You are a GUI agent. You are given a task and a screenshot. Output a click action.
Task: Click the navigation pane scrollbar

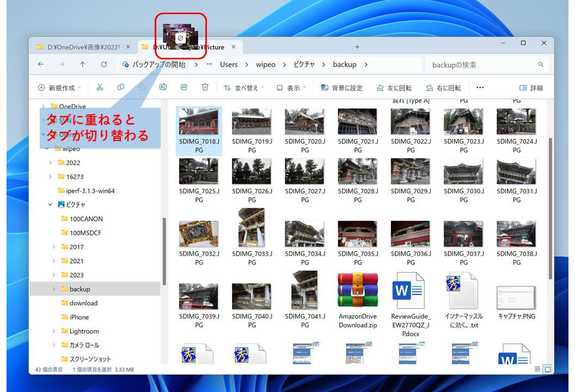click(x=164, y=251)
